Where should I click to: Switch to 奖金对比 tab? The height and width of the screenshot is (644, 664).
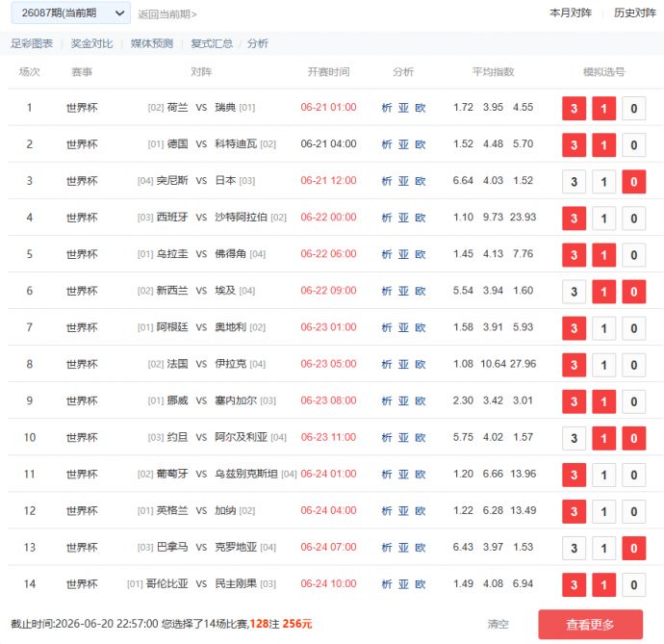[x=91, y=43]
